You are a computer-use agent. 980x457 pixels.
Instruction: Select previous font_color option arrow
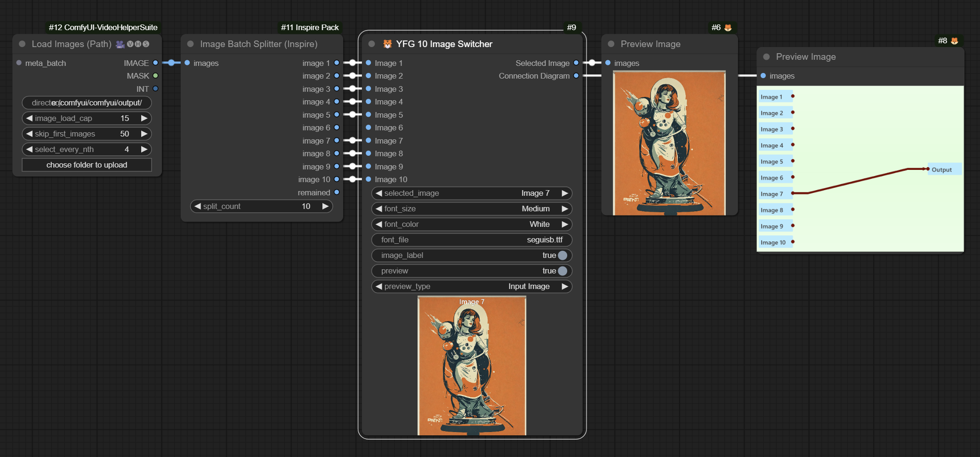click(379, 224)
